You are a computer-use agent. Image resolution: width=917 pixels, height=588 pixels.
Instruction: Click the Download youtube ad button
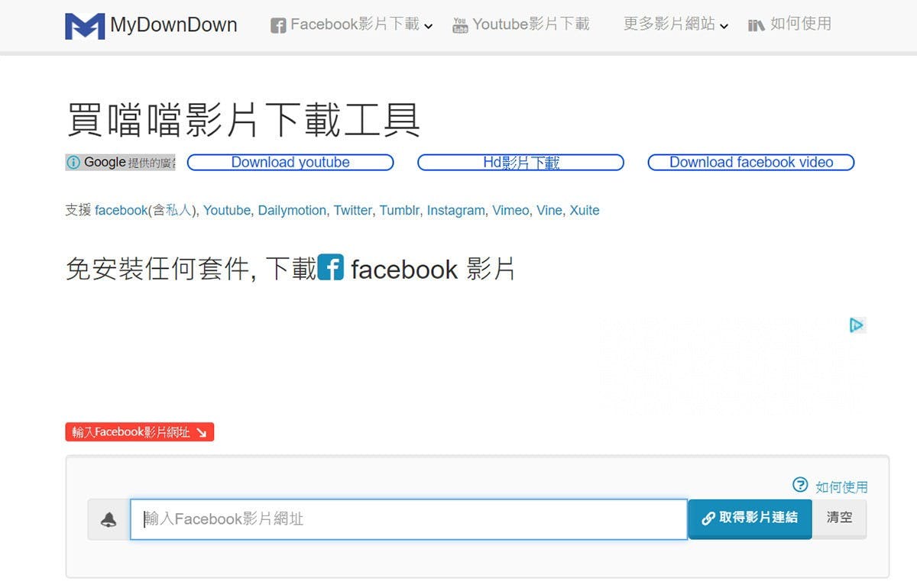point(290,163)
